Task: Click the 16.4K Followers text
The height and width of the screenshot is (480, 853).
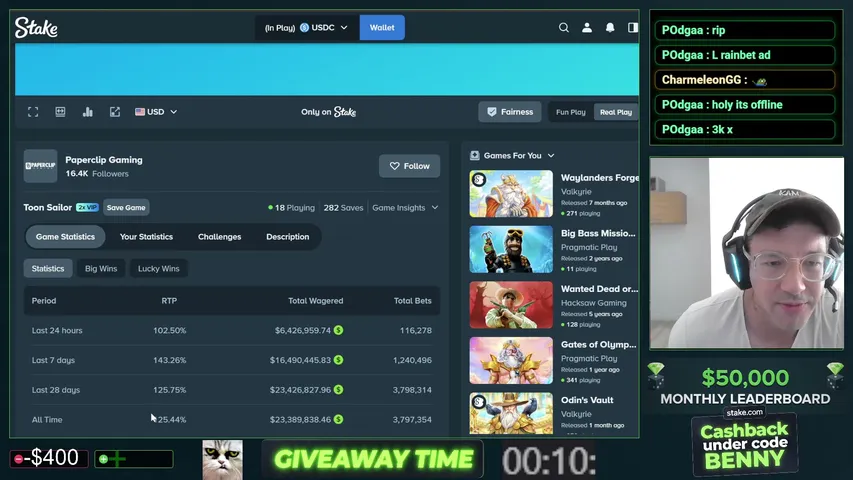Action: coord(97,174)
